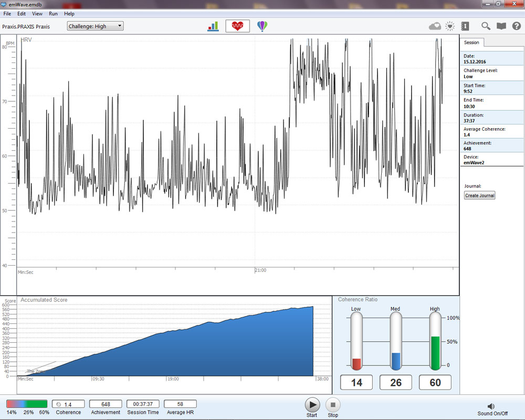Screen dimensions: 525x420
Task: Select the Session tab
Action: click(471, 43)
